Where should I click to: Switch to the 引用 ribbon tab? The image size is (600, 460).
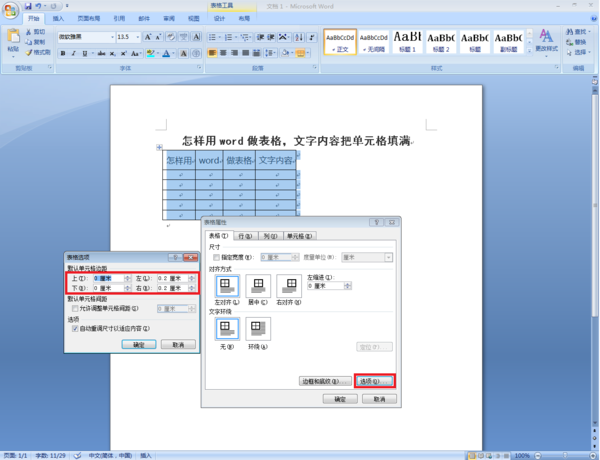(x=119, y=18)
